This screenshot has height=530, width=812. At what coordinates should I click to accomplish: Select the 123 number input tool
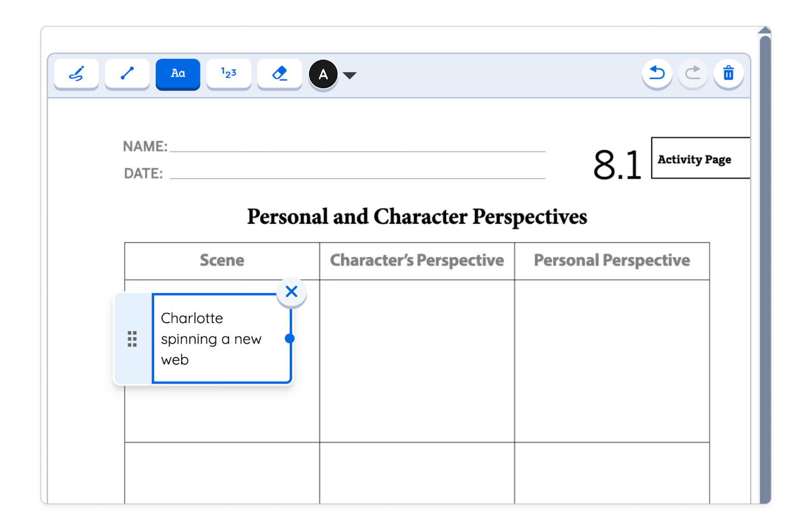pyautogui.click(x=228, y=74)
